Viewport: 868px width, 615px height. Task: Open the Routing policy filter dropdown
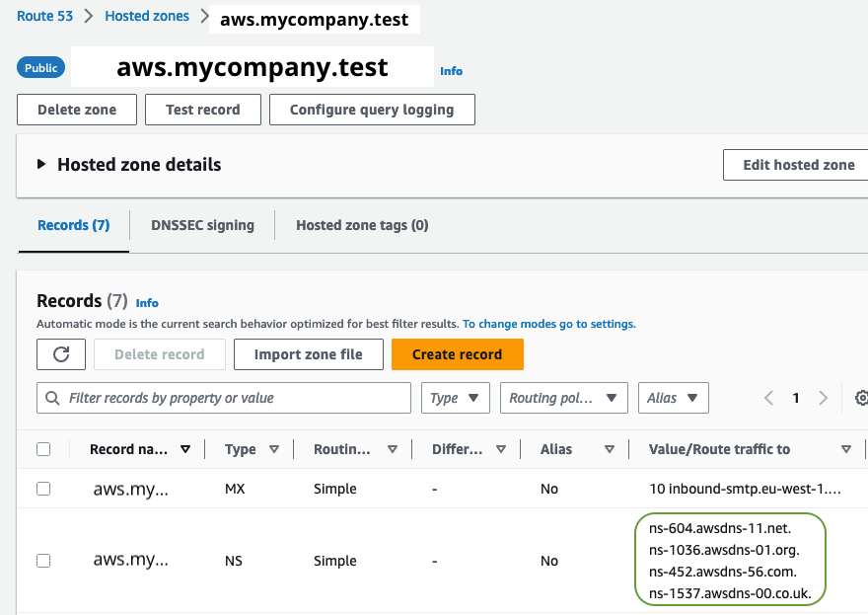[x=564, y=398]
